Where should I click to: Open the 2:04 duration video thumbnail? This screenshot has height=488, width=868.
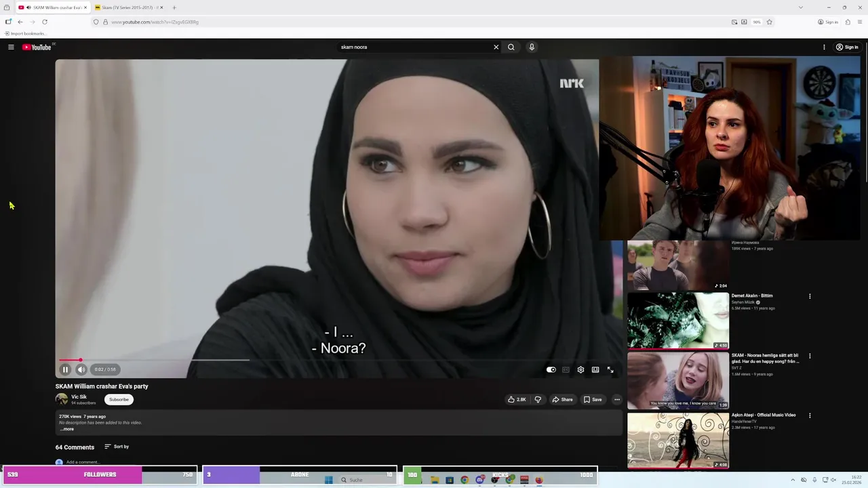point(678,265)
